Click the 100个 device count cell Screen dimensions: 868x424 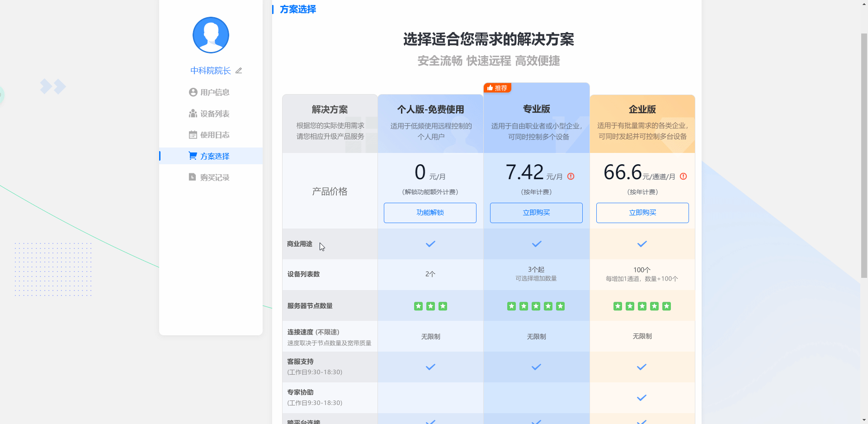(642, 270)
